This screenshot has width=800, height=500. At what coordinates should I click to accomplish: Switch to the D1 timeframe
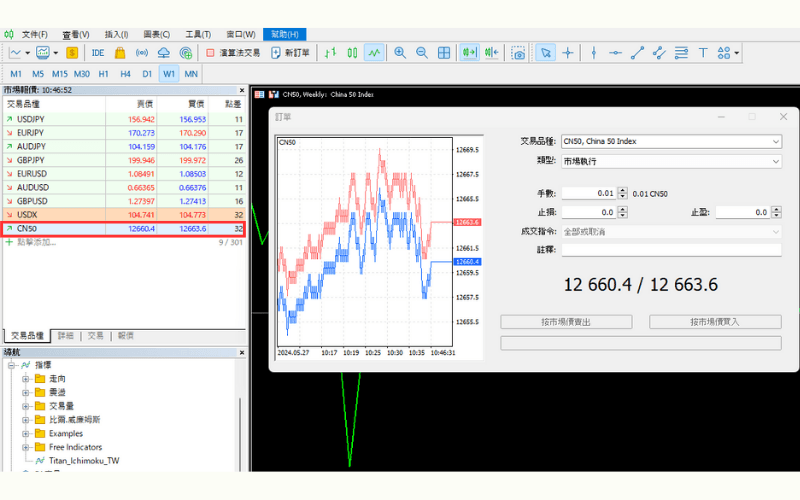tap(147, 74)
